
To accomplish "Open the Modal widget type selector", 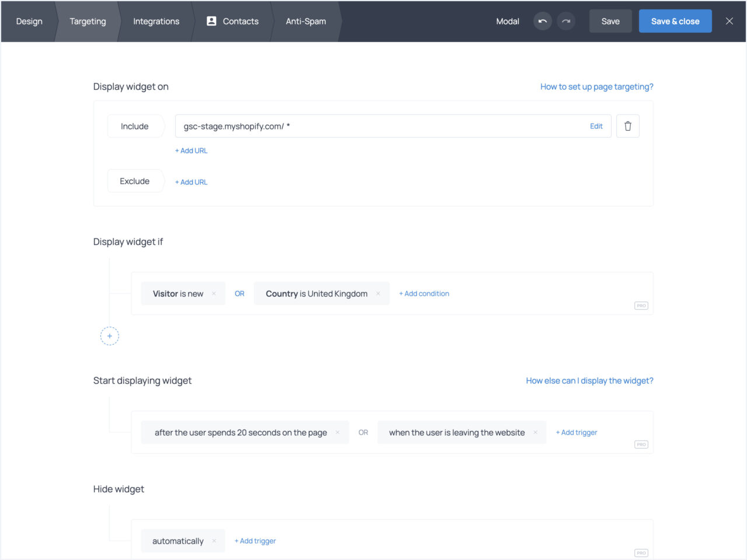I will click(x=507, y=22).
